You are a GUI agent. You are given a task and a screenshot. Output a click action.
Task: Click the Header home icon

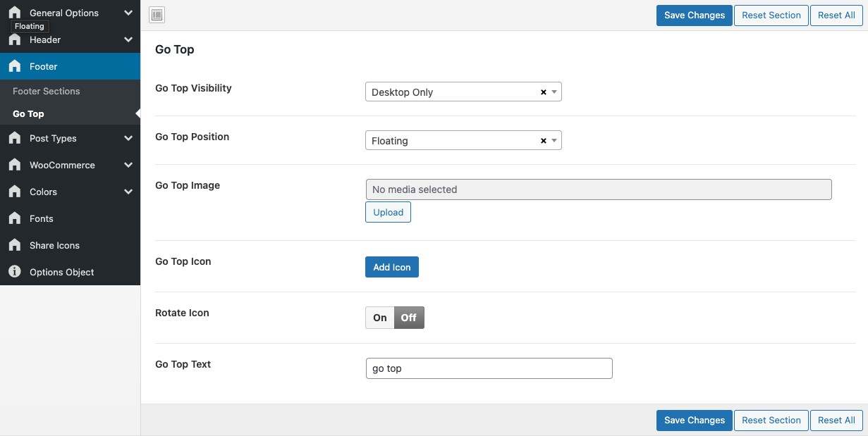(15, 39)
